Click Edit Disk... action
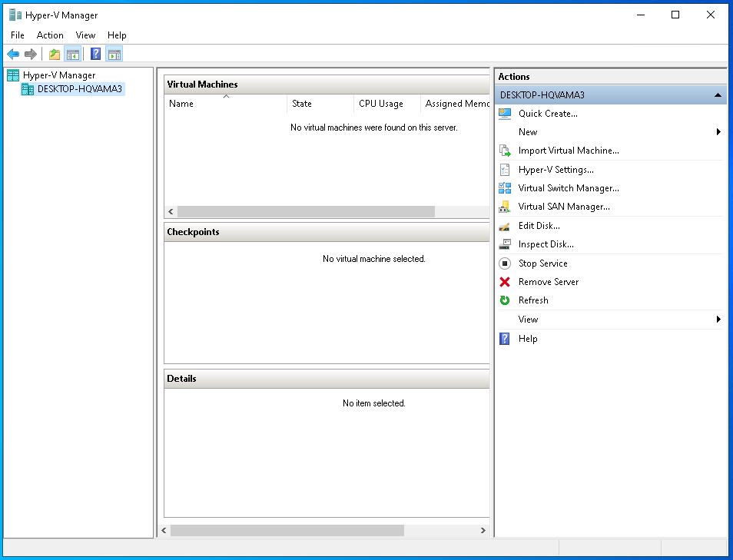 tap(539, 226)
